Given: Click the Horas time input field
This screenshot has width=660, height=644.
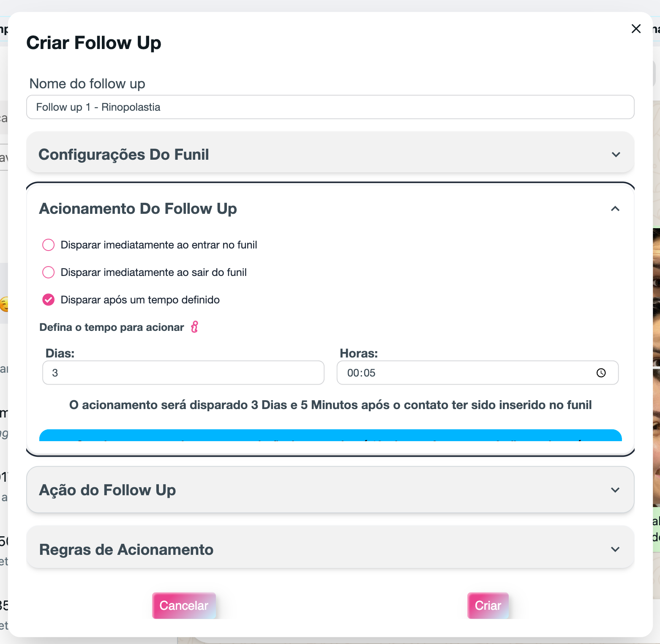Looking at the screenshot, I should (465, 373).
